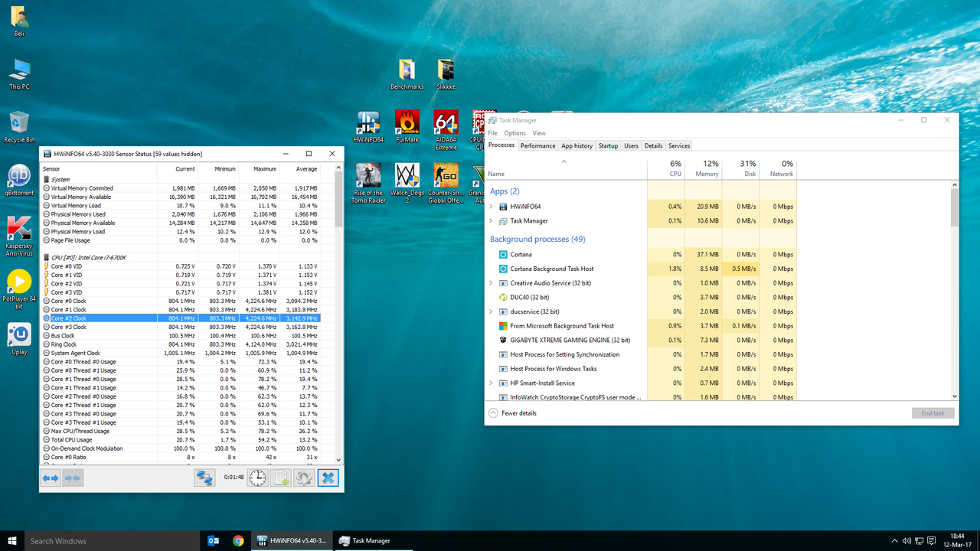Open the Options menu in Task Manager
980x551 pixels.
coord(514,132)
